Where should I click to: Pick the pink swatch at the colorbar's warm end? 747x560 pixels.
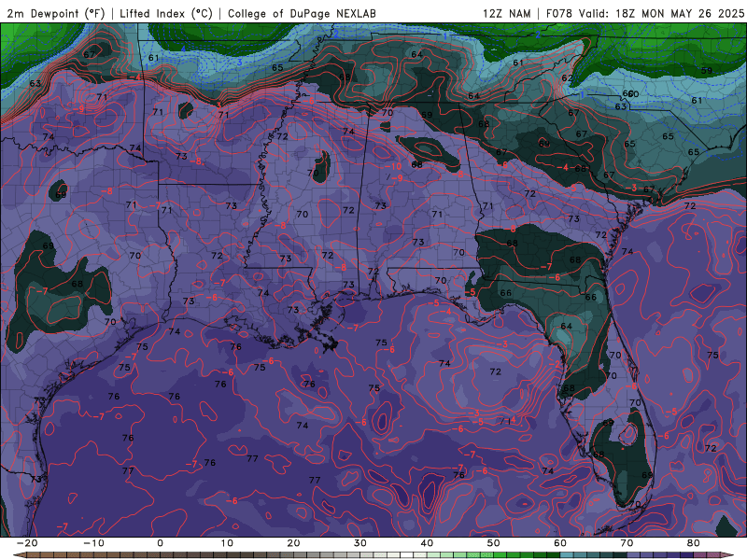713,555
